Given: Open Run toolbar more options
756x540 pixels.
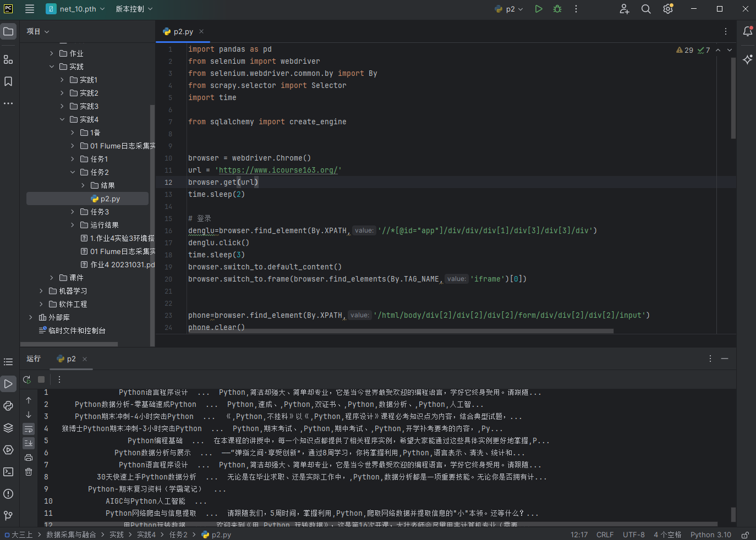Looking at the screenshot, I should tap(59, 379).
